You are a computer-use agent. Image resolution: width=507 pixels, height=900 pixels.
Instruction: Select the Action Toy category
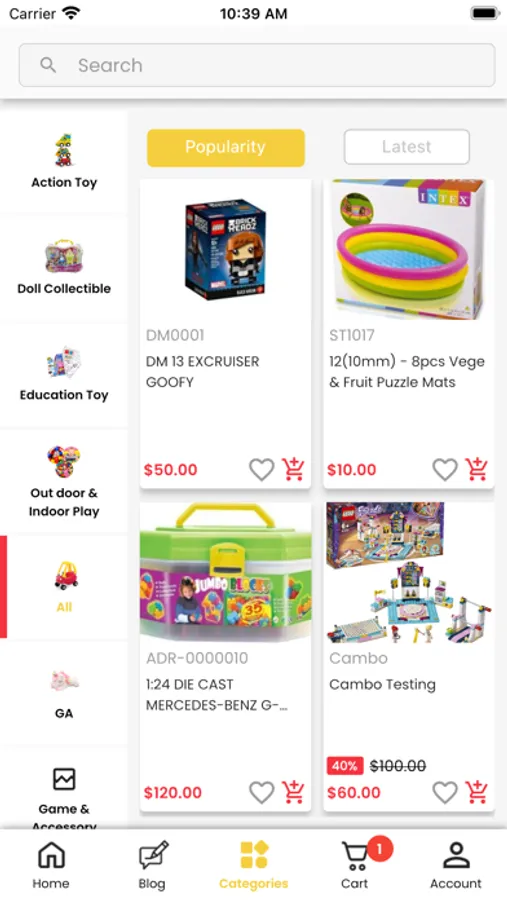64,161
